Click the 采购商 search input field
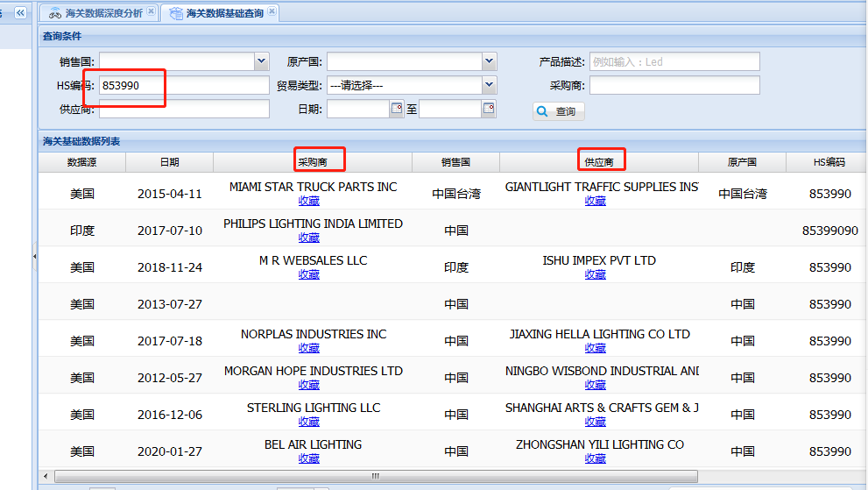This screenshot has width=868, height=490. pyautogui.click(x=674, y=85)
